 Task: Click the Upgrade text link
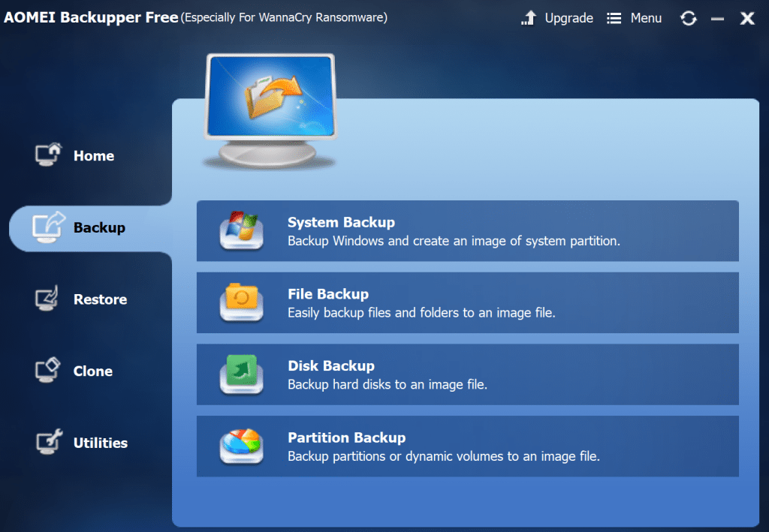point(569,19)
